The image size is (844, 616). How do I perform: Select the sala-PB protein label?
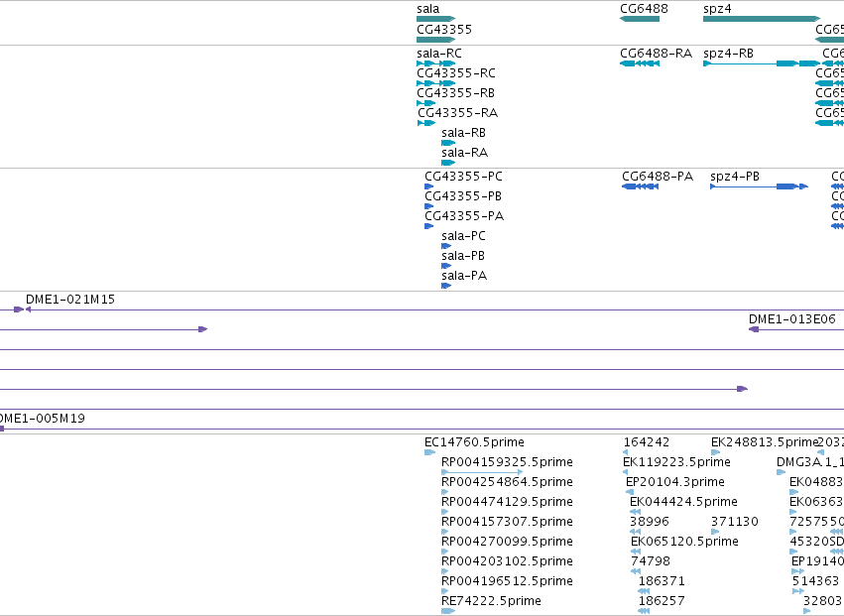tap(463, 256)
